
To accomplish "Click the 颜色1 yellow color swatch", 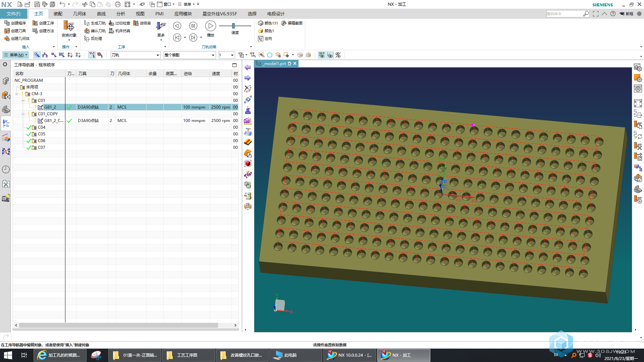I will click(x=261, y=31).
